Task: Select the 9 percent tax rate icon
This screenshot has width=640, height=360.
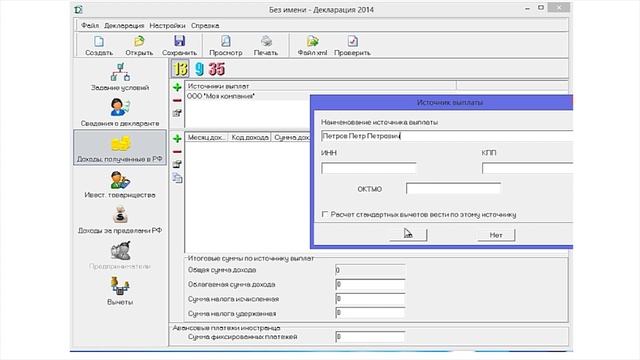Action: coord(199,69)
